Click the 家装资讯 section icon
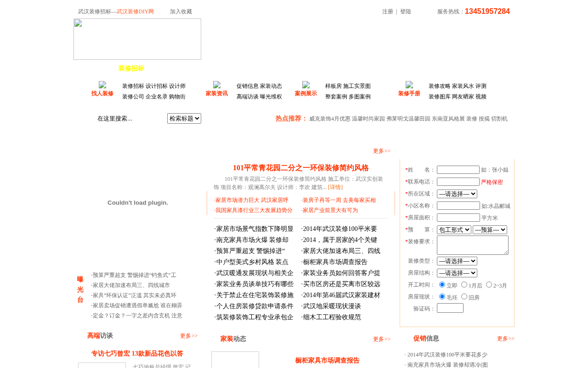Image resolution: width=588 pixels, height=368 pixels. (217, 85)
